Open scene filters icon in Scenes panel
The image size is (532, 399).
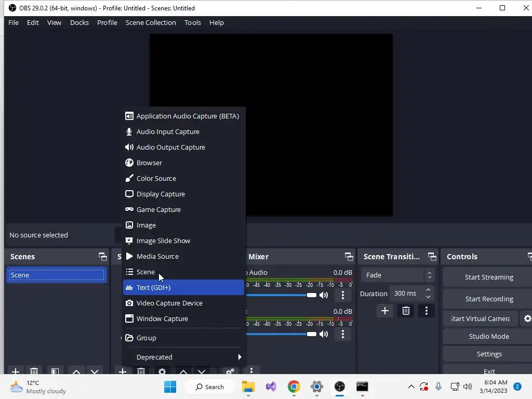coord(55,371)
